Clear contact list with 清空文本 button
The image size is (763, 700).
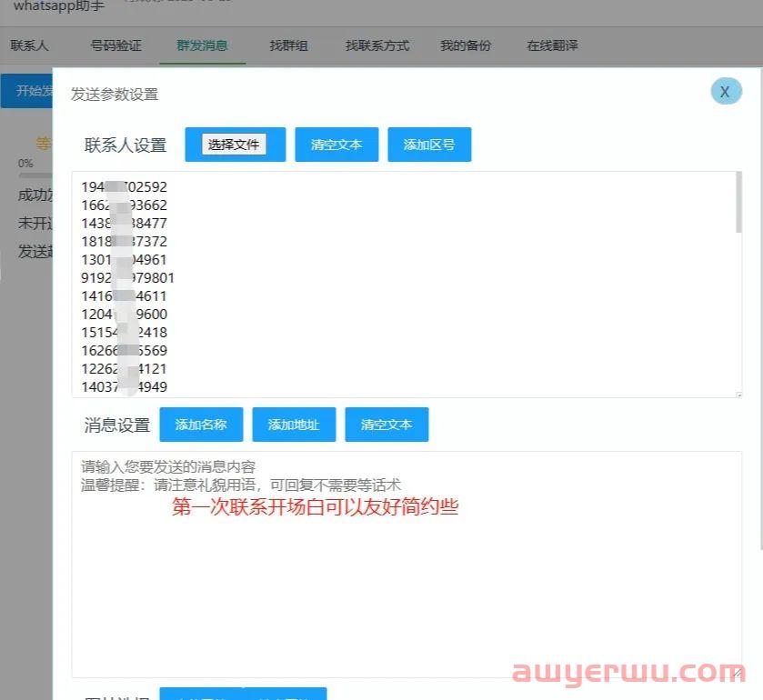click(336, 144)
